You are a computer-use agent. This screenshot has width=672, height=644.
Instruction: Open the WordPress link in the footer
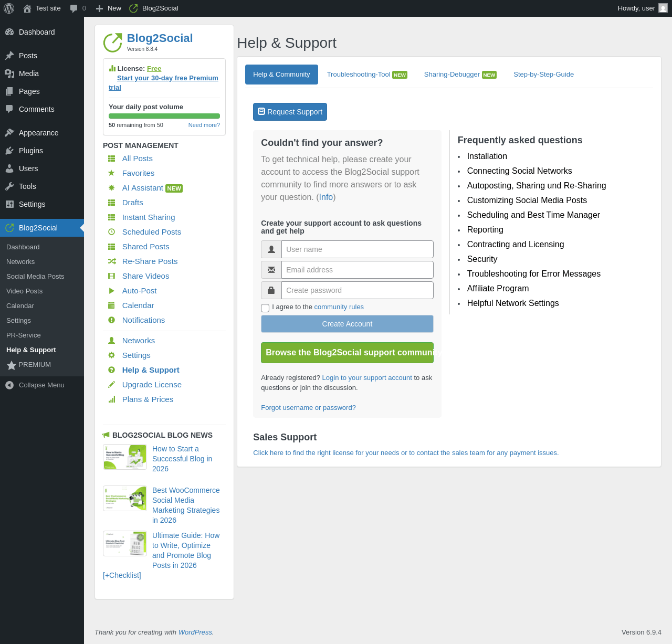pos(195,632)
